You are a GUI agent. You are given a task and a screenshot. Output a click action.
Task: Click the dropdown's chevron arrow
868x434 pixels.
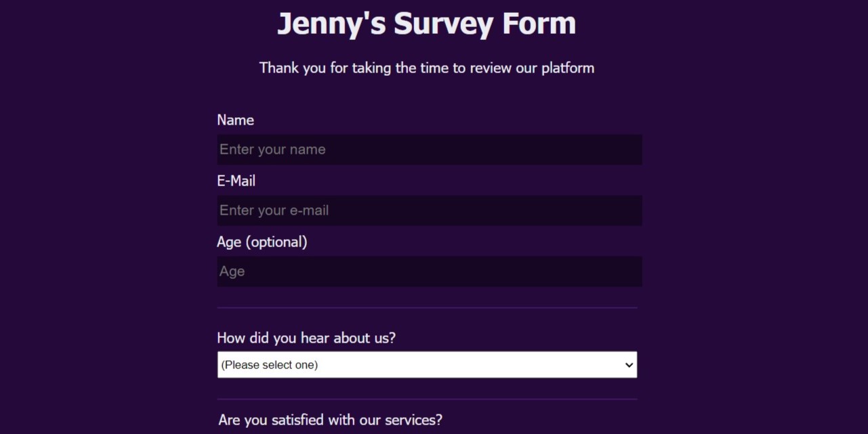[x=627, y=364]
